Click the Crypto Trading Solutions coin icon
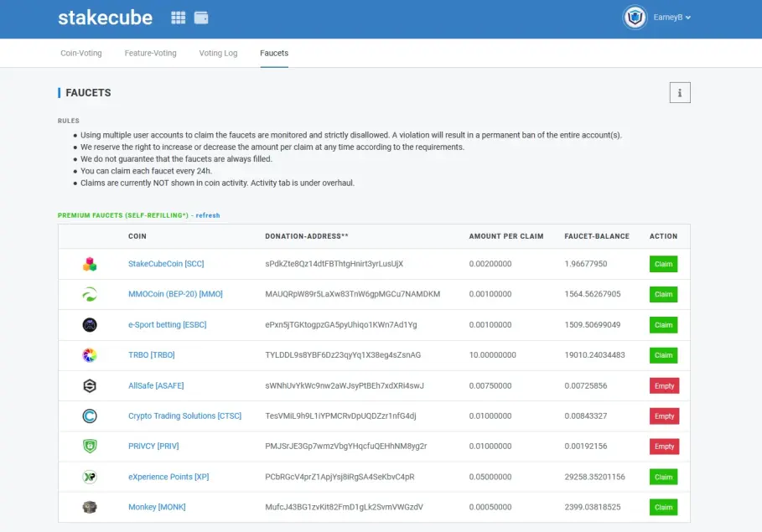Image resolution: width=762 pixels, height=532 pixels. (90, 416)
